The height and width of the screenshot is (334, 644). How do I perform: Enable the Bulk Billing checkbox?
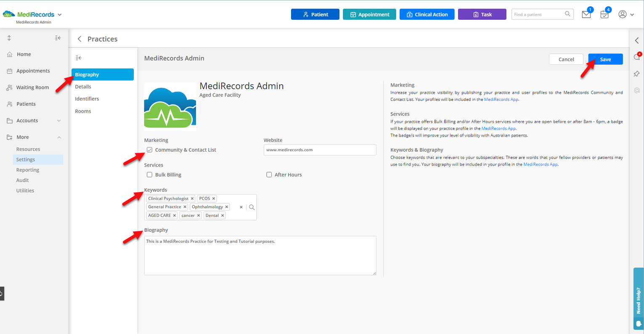pos(149,175)
